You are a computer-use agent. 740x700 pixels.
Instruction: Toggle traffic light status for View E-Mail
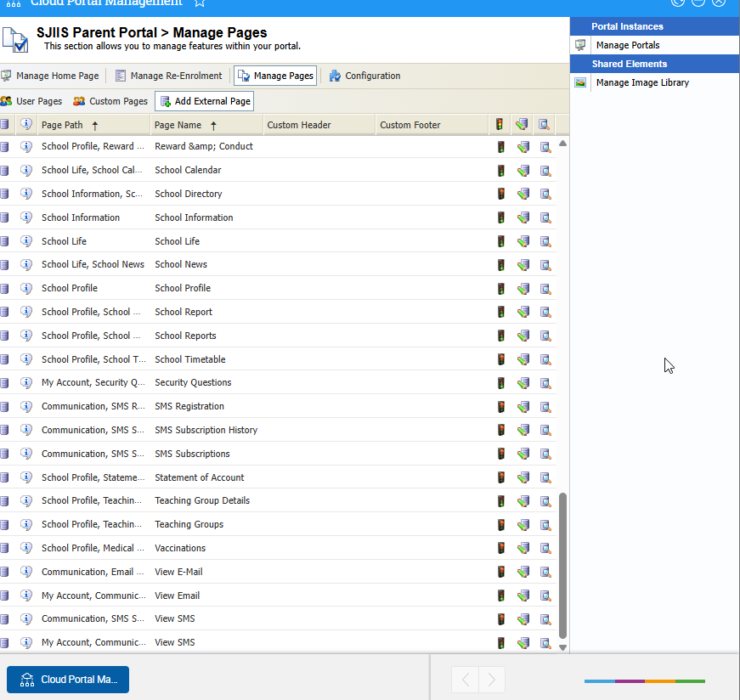click(x=500, y=572)
